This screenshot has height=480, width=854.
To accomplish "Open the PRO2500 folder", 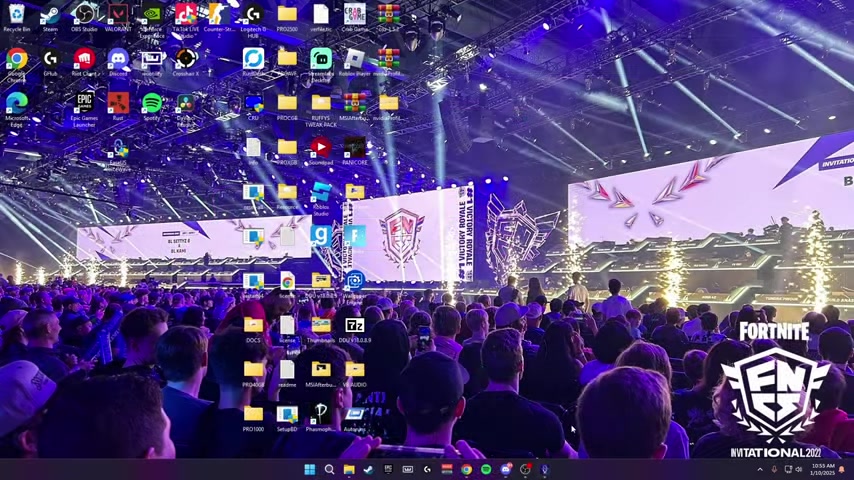I will 287,14.
